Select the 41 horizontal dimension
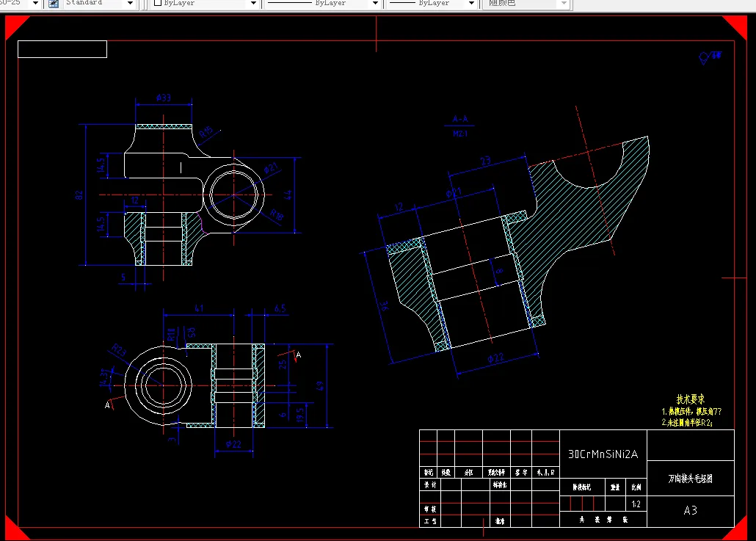Screen dimensions: 756x541 pyautogui.click(x=199, y=308)
